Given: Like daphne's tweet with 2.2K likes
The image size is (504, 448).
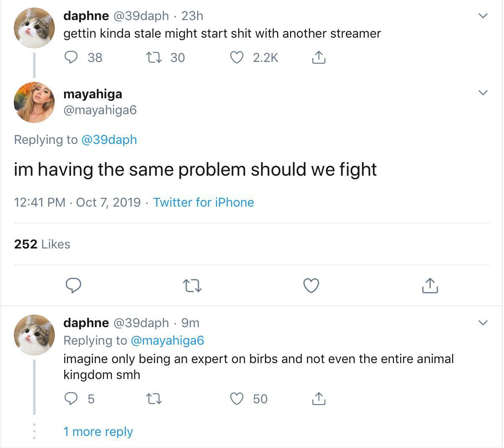Looking at the screenshot, I should pos(237,57).
